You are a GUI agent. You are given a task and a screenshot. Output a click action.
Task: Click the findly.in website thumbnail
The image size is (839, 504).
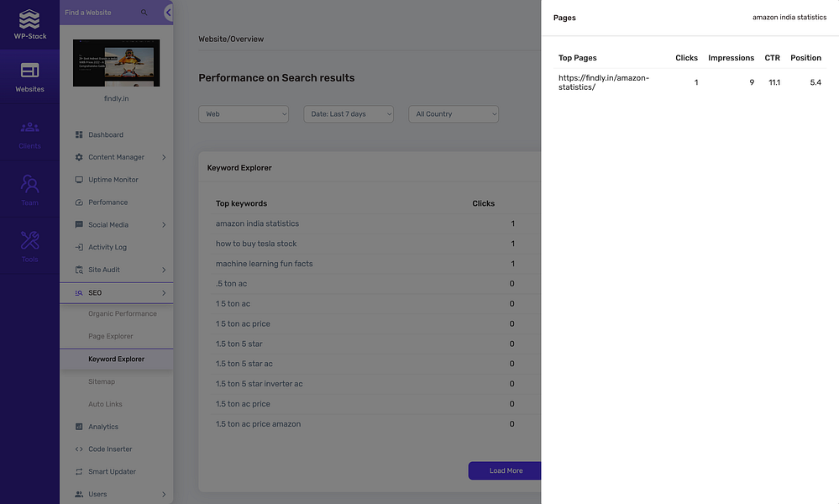[116, 63]
